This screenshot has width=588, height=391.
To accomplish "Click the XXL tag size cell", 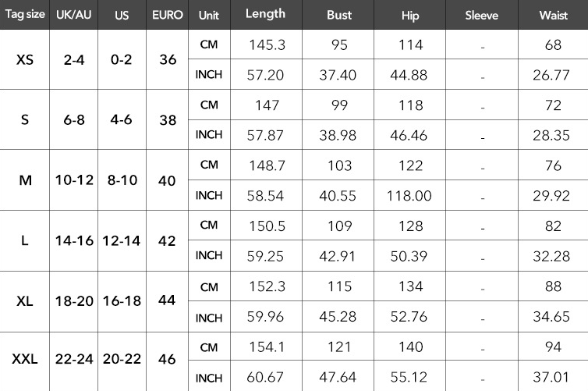I will [x=24, y=360].
